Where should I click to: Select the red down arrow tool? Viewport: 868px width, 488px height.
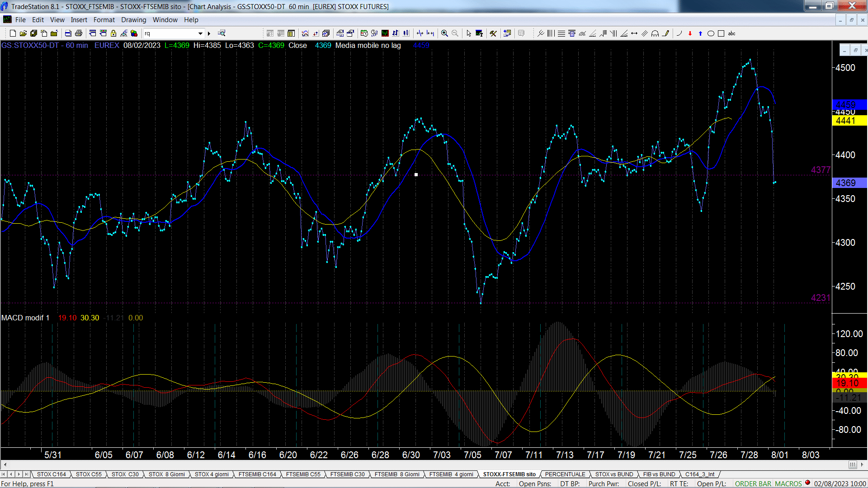tap(690, 33)
